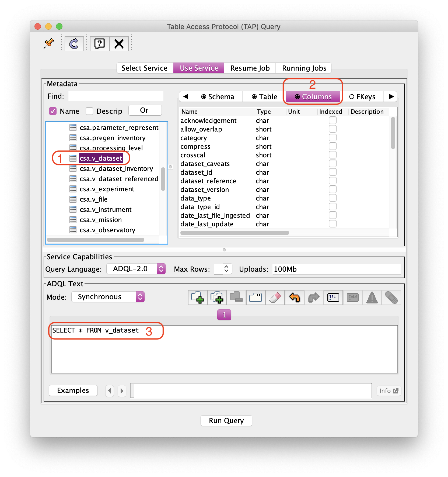Click the Max Rows stepper arrows

click(x=226, y=269)
